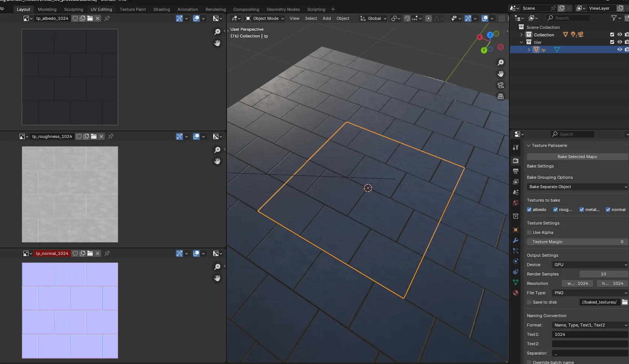This screenshot has height=364, width=629.
Task: Open the Material properties tab
Action: click(x=516, y=293)
